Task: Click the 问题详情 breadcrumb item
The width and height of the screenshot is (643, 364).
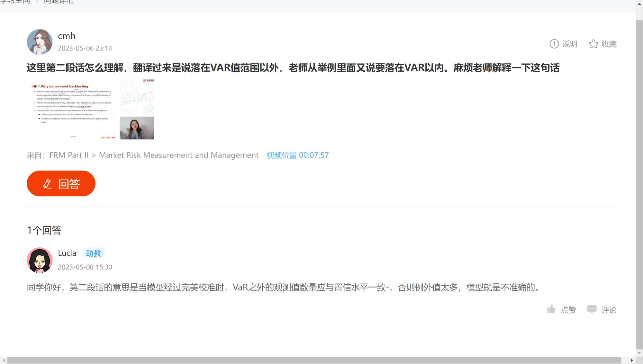Action: click(x=59, y=2)
